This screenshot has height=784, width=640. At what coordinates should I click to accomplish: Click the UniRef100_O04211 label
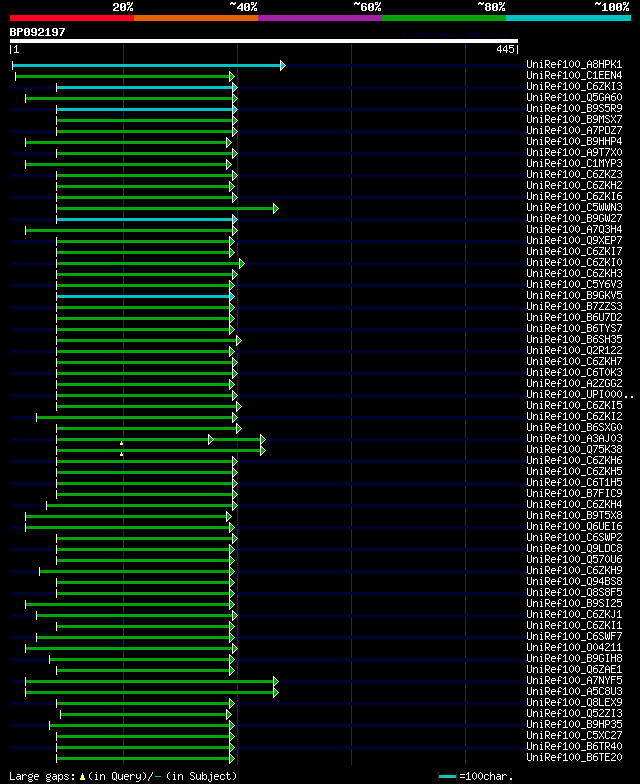[x=574, y=648]
